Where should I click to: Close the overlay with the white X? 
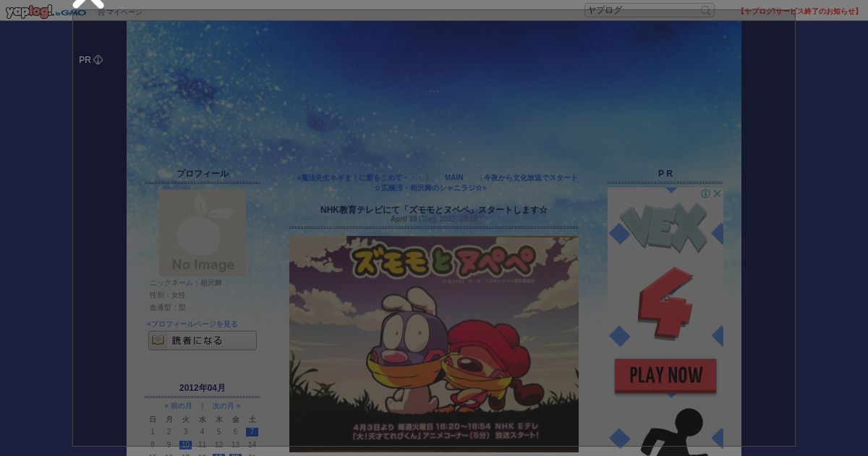pyautogui.click(x=89, y=3)
